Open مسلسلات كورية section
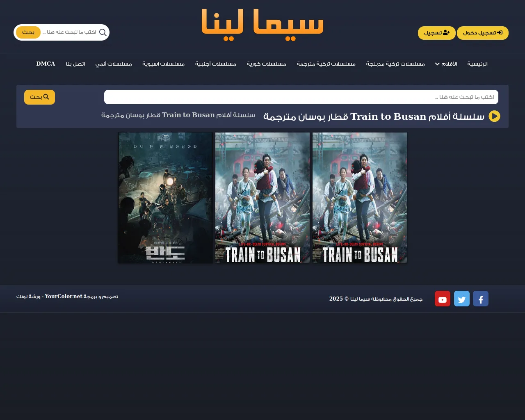The image size is (525, 420). (x=266, y=64)
